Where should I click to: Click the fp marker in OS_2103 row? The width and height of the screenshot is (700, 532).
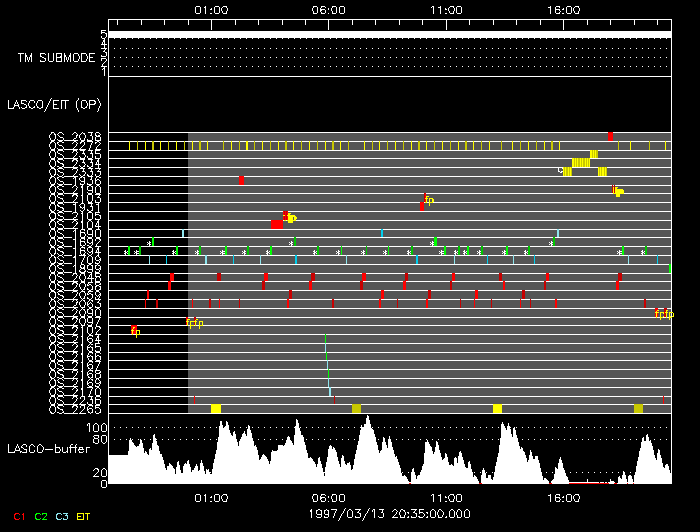[x=429, y=200]
